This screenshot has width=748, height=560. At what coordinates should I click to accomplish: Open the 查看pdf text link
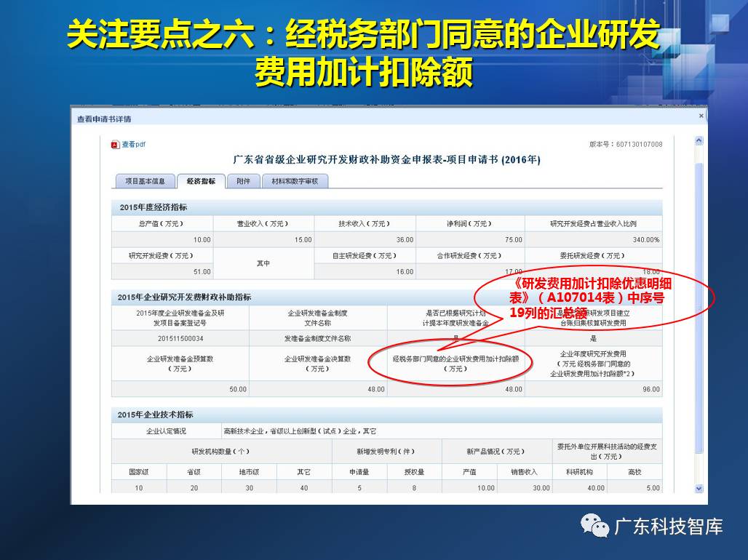133,145
